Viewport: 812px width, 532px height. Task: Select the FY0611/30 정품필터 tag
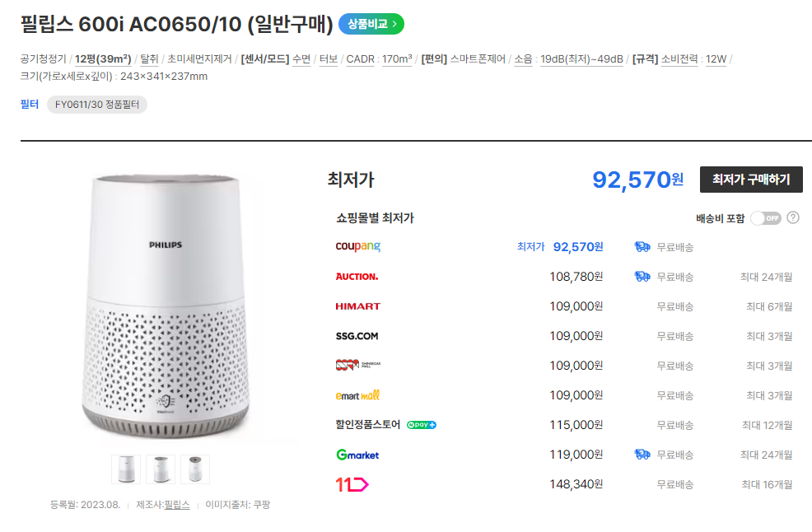click(97, 105)
